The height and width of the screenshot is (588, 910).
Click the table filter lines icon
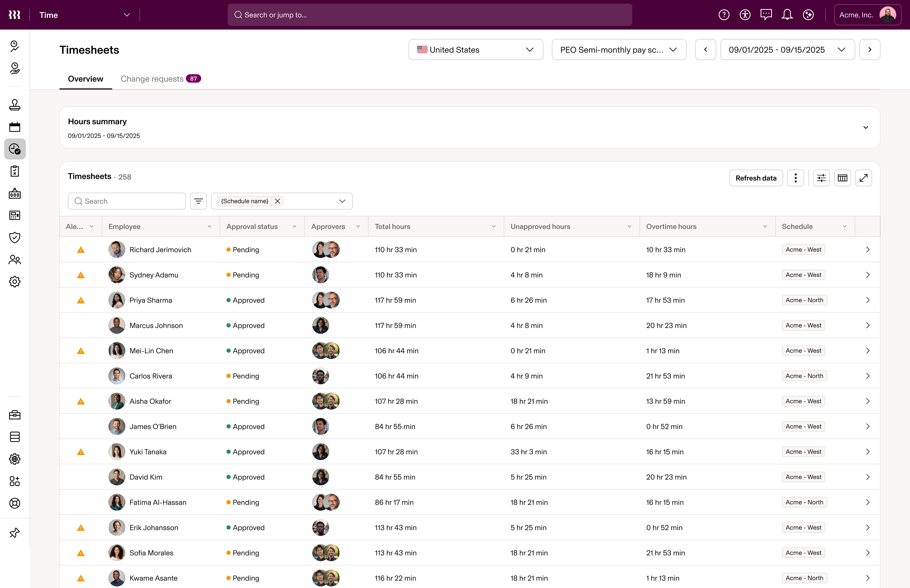198,201
